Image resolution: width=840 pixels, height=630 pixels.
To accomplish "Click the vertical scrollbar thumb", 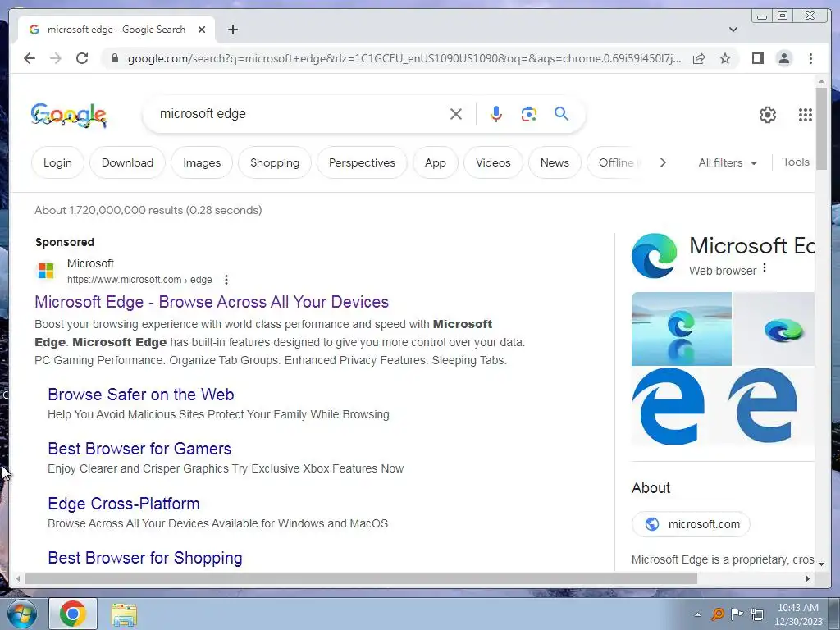I will (x=821, y=129).
